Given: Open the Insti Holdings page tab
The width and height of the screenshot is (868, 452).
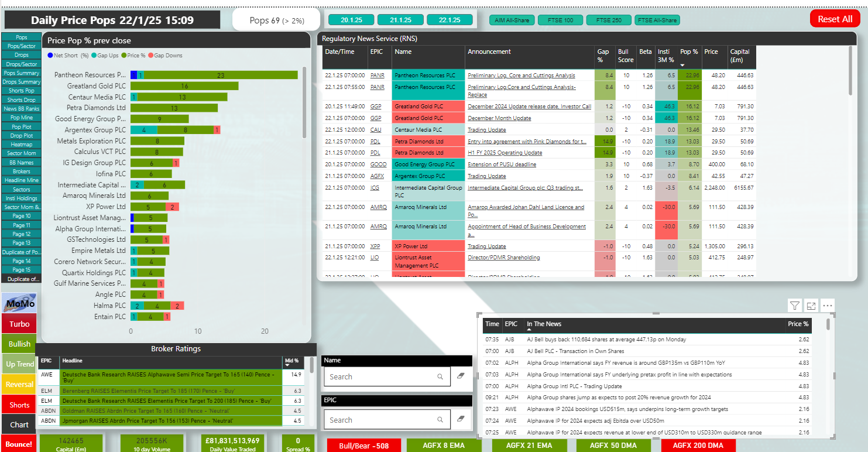Looking at the screenshot, I should pyautogui.click(x=22, y=198).
